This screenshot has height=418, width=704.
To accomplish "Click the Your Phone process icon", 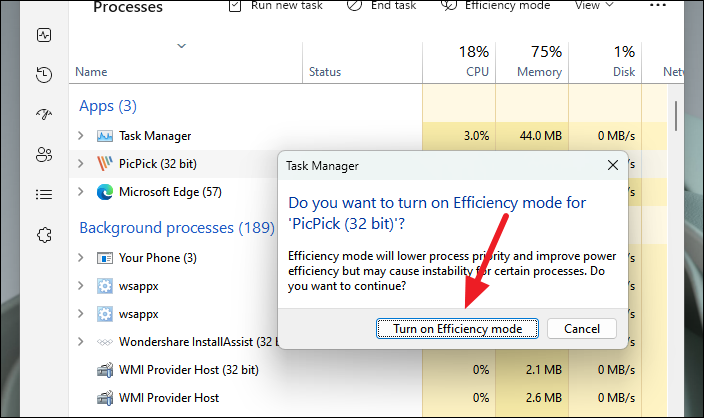I will point(105,258).
